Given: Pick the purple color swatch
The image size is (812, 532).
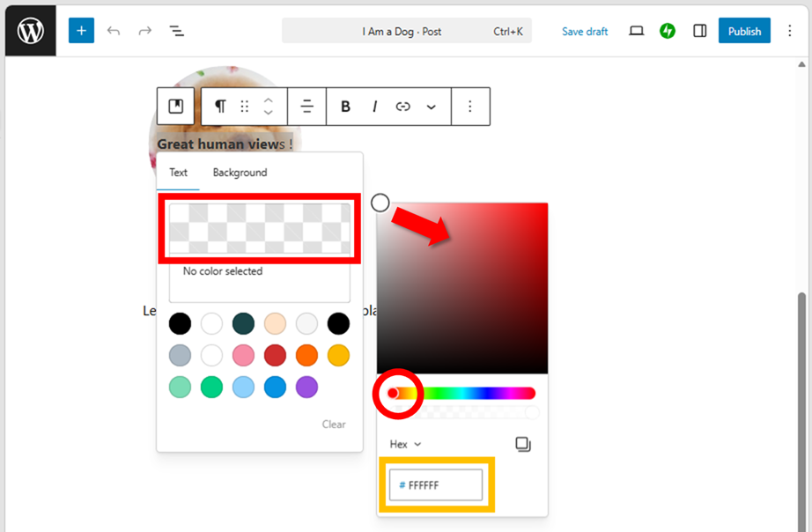Looking at the screenshot, I should click(x=306, y=387).
